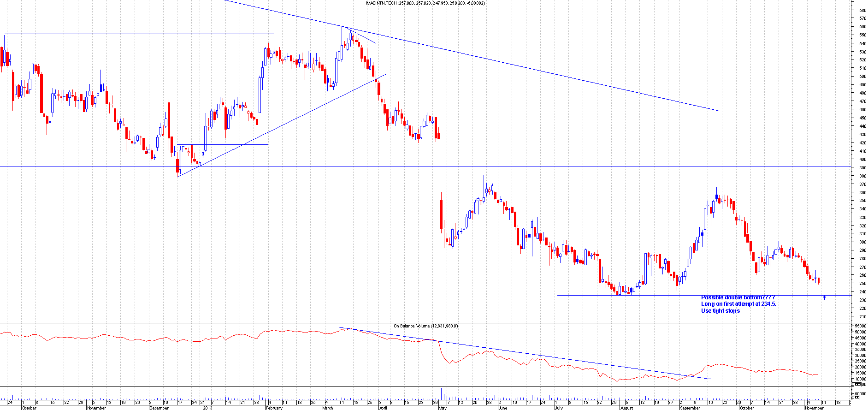Click the 2013 year label on the time axis

pyautogui.click(x=208, y=408)
